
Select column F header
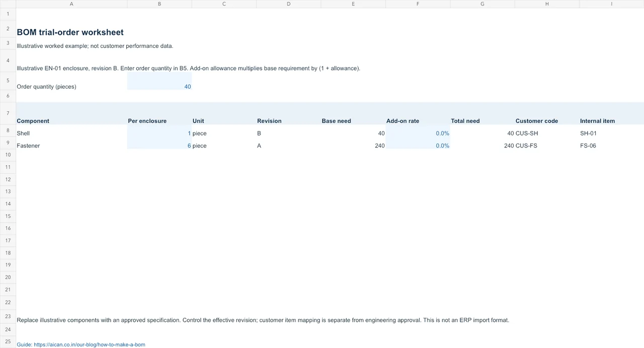click(x=418, y=4)
